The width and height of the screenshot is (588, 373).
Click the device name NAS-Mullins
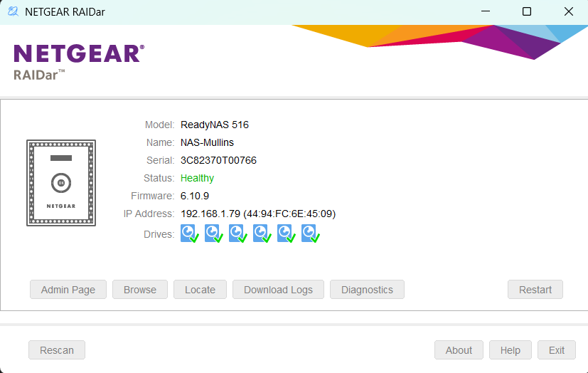(x=207, y=142)
